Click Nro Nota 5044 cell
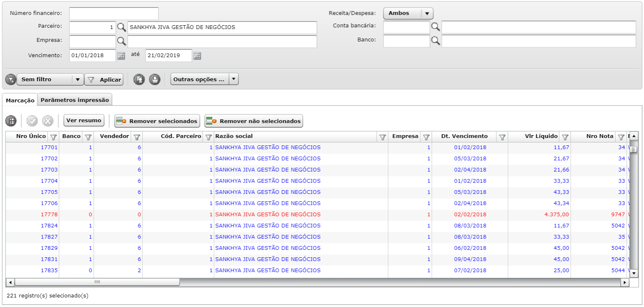Screen dimensions: 644x307 [618, 271]
